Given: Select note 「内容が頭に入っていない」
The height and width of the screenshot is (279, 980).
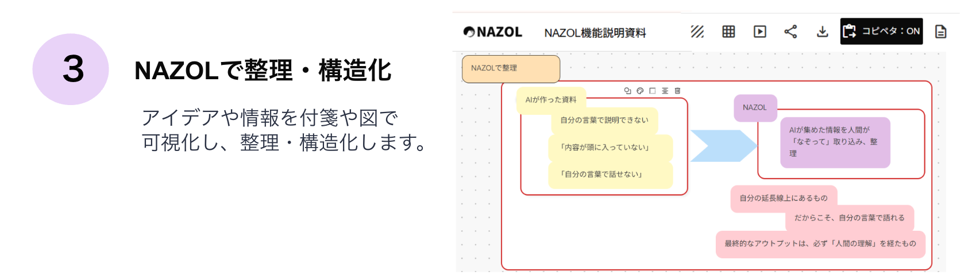Looking at the screenshot, I should click(611, 148).
